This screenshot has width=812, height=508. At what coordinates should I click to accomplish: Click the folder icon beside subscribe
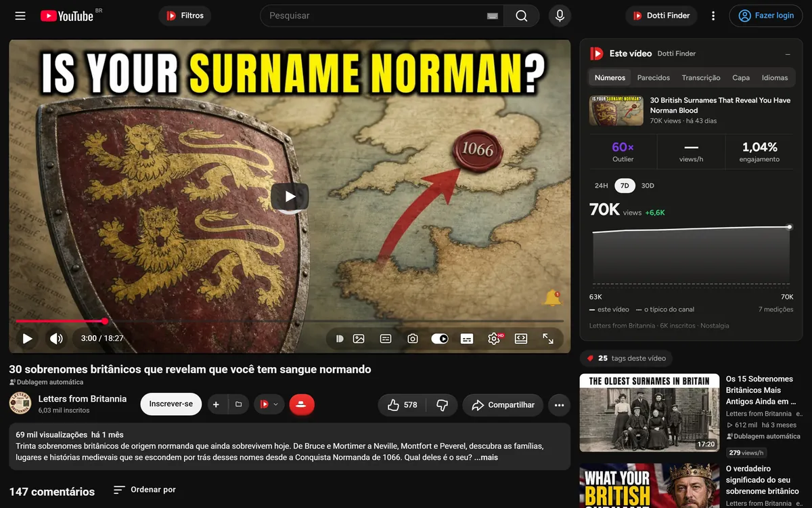tap(238, 404)
